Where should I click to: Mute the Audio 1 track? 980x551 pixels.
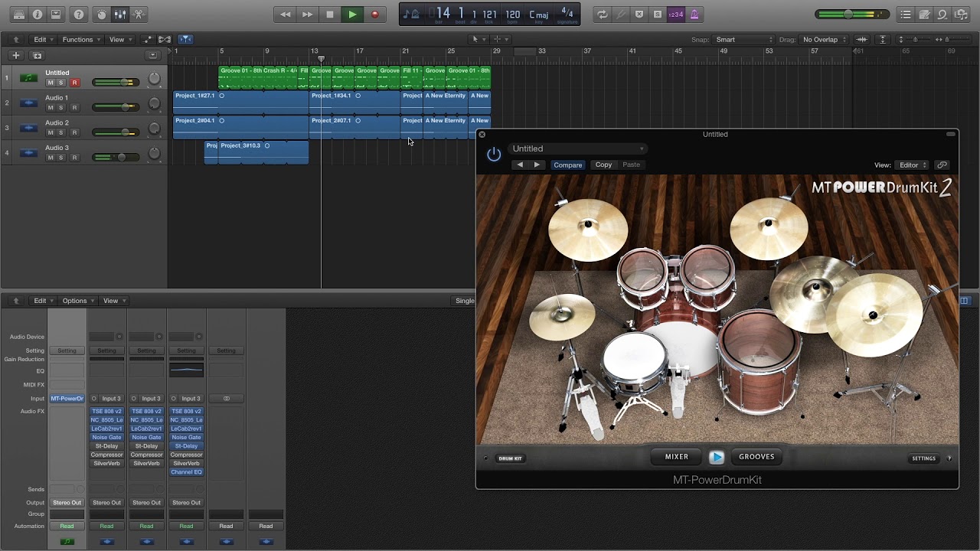click(x=51, y=108)
